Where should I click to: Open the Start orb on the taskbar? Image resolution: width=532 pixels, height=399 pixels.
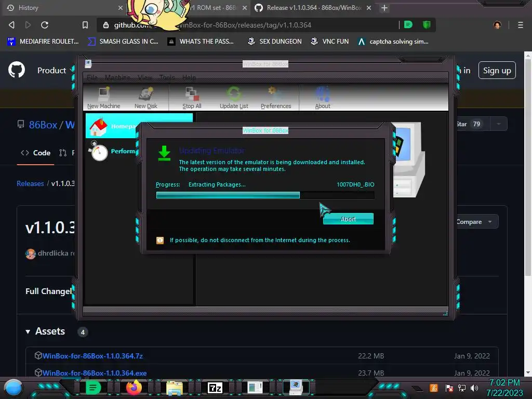point(14,388)
